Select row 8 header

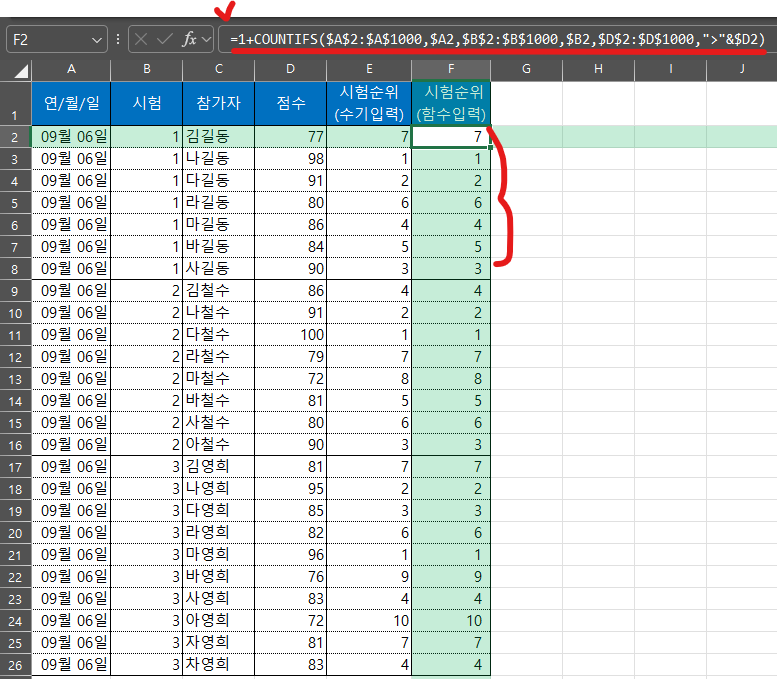click(15, 269)
